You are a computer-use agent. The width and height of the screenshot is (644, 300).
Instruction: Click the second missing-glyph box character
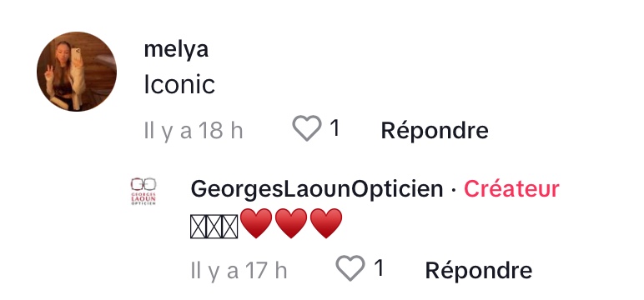pos(214,227)
